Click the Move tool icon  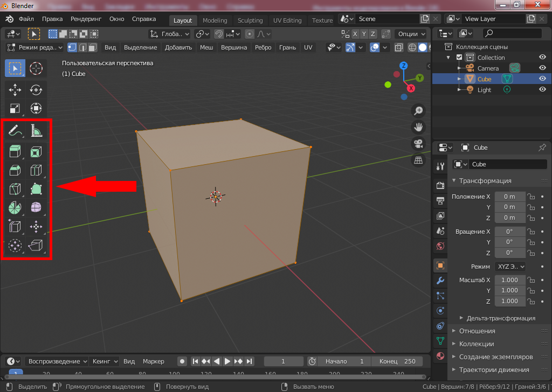coord(15,89)
